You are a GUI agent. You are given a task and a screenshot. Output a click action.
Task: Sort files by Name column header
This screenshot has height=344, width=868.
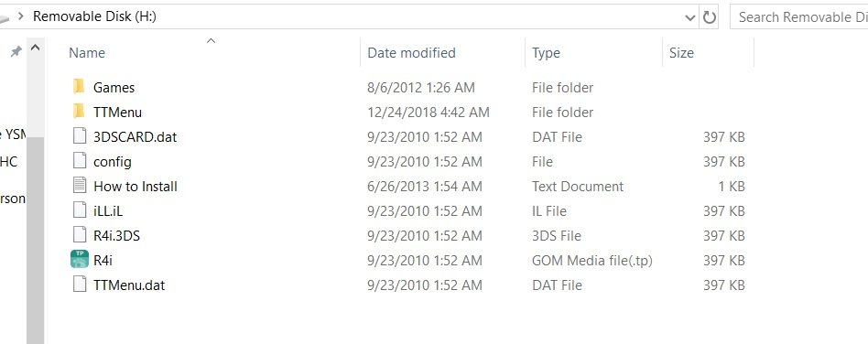87,53
